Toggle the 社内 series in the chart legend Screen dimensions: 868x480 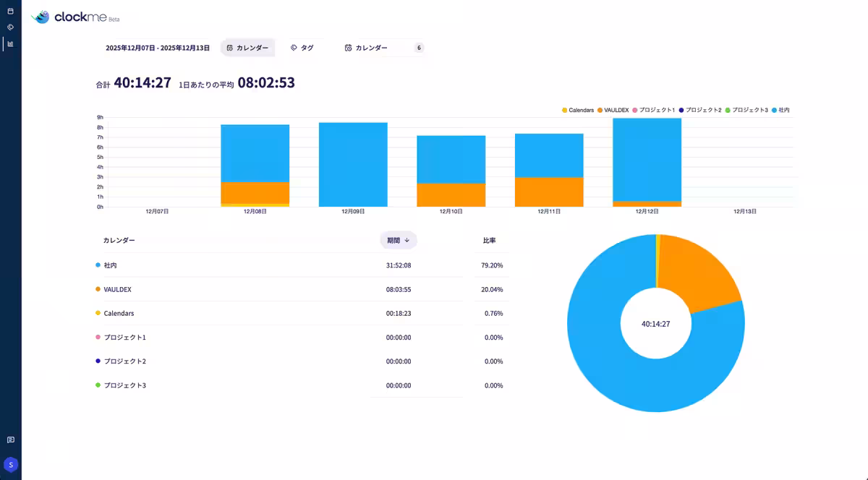[780, 110]
